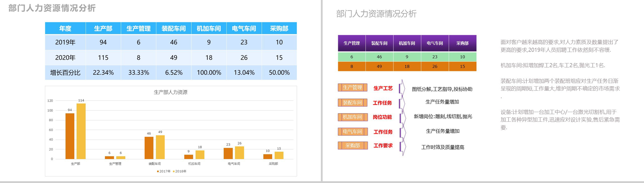This screenshot has height=183, width=644.
Task: Click the 2018年 legend entry in chart
Action: (180, 171)
